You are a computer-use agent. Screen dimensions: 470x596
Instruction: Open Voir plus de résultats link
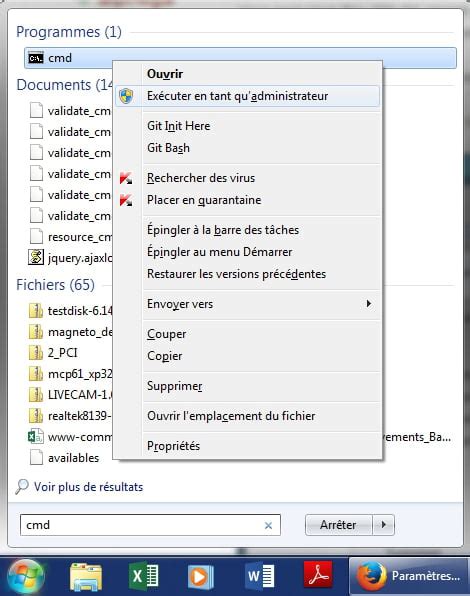(88, 487)
